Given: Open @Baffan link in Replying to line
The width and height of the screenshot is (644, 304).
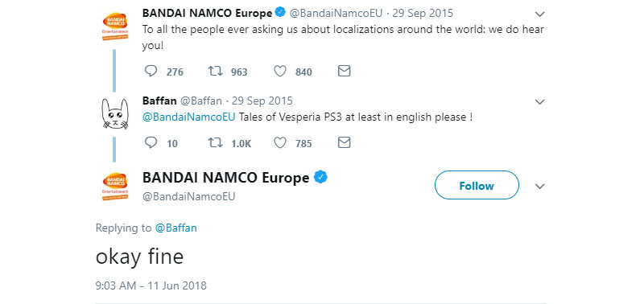Looking at the screenshot, I should pos(175,228).
